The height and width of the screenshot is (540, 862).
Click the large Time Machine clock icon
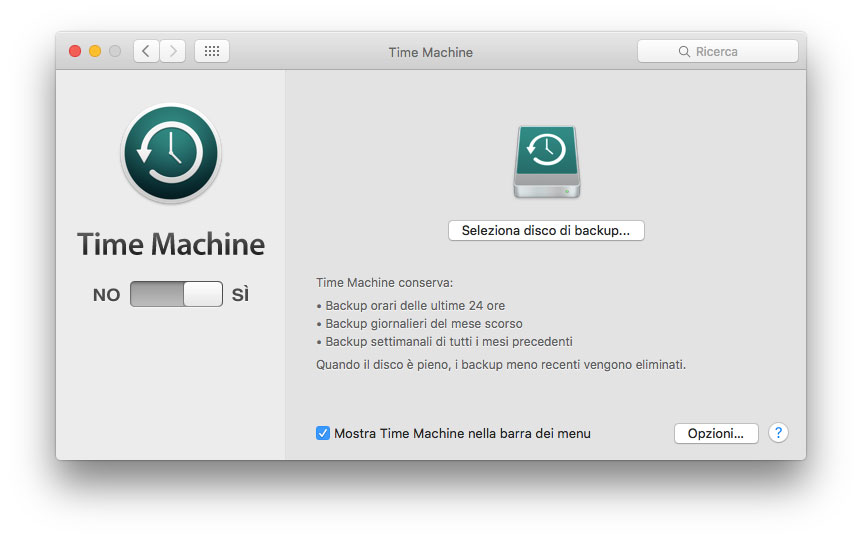[x=171, y=153]
